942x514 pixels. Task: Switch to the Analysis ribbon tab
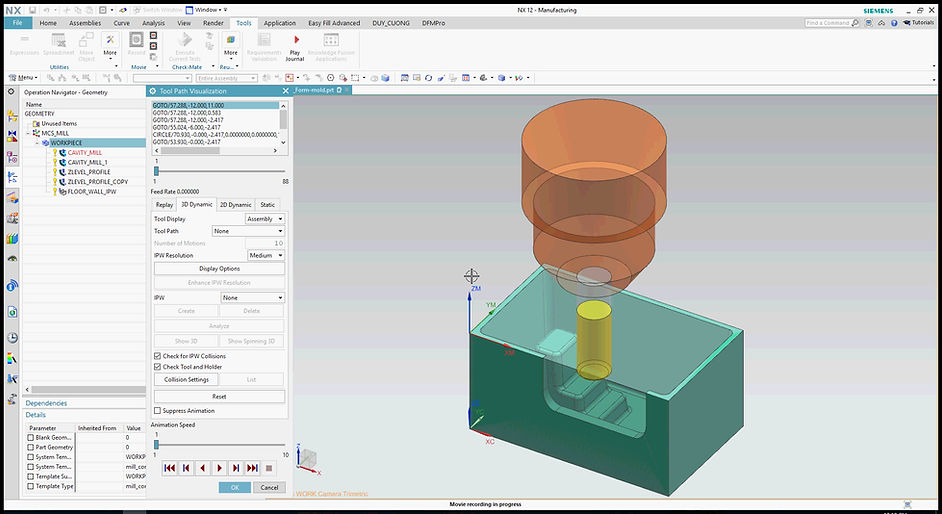tap(153, 23)
